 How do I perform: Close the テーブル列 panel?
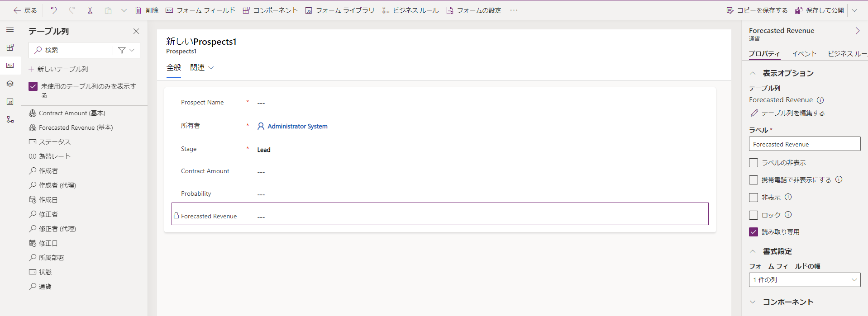(x=136, y=31)
